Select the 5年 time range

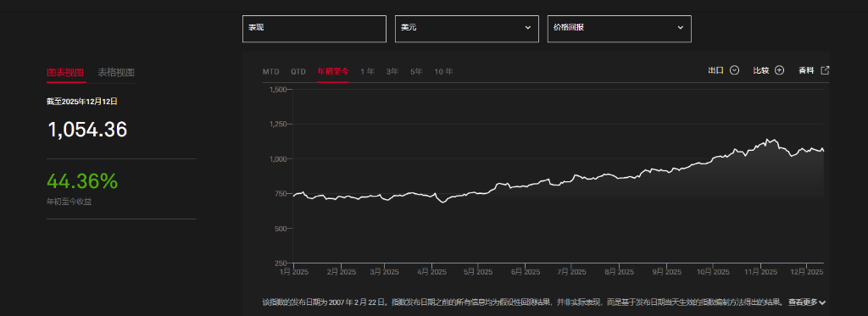(416, 72)
